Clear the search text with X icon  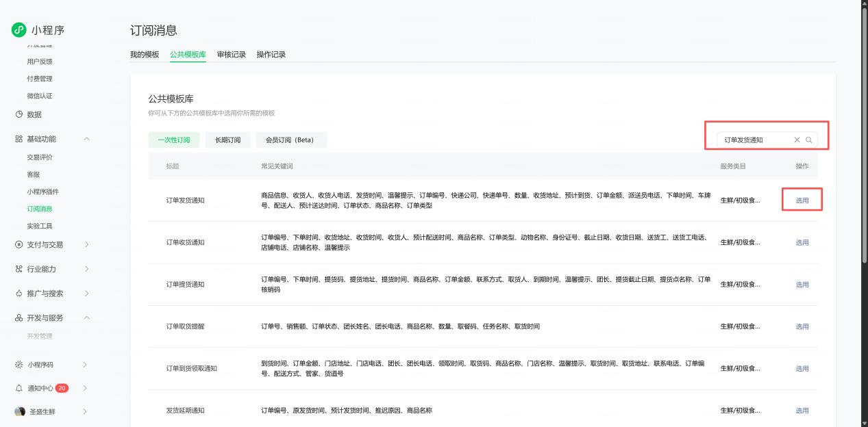click(x=797, y=140)
